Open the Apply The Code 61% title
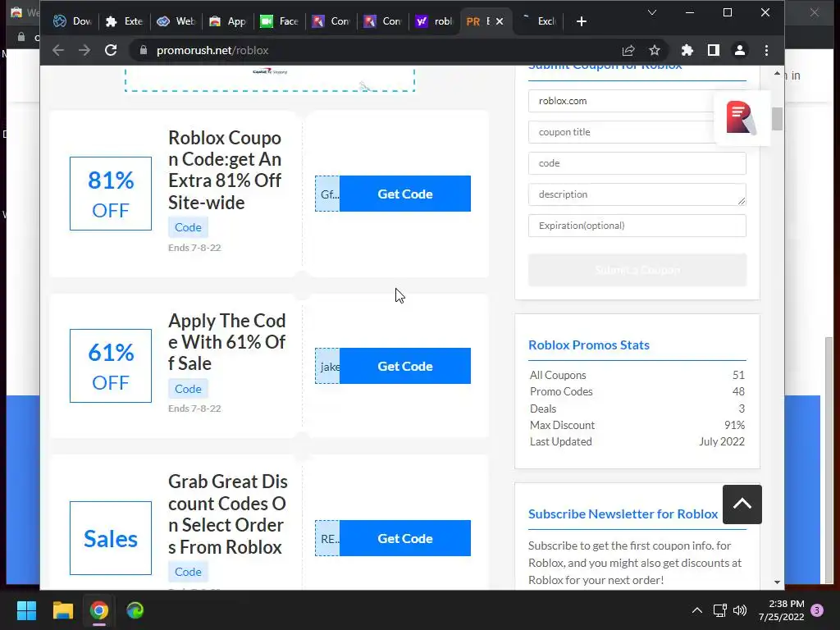 coord(227,342)
